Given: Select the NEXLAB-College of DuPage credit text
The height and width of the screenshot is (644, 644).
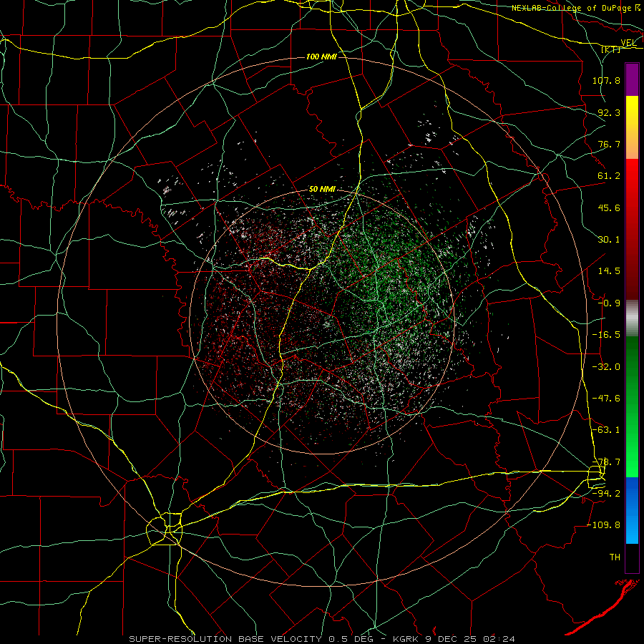Looking at the screenshot, I should pyautogui.click(x=577, y=8).
